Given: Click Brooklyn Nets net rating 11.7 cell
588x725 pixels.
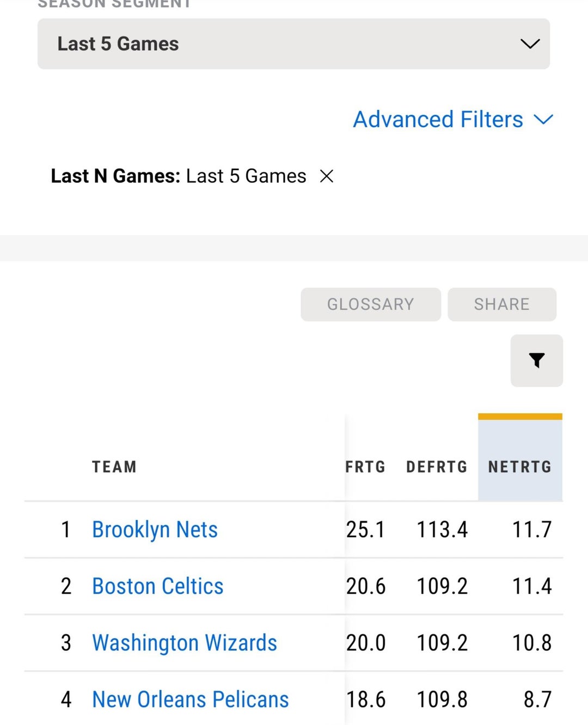Looking at the screenshot, I should (x=531, y=530).
